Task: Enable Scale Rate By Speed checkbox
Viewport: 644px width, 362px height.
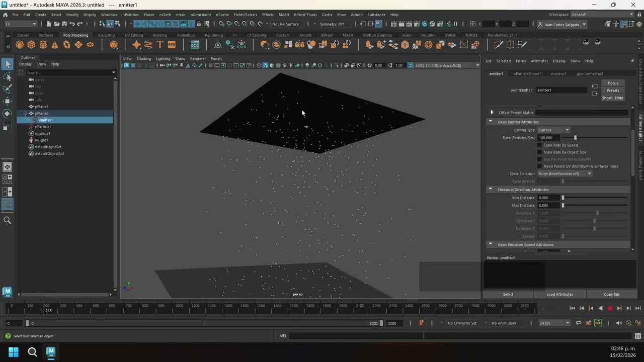Action: tap(540, 145)
